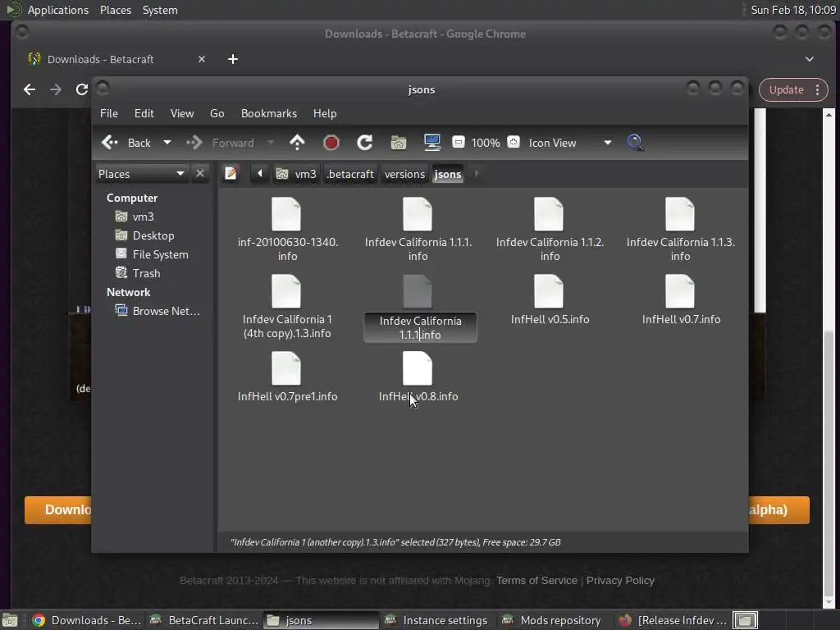The image size is (840, 630).
Task: Reset zoom with the 100% label
Action: pyautogui.click(x=486, y=143)
